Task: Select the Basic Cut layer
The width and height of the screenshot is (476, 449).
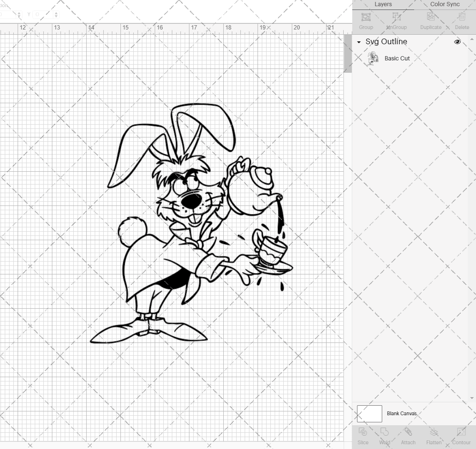Action: pyautogui.click(x=396, y=58)
